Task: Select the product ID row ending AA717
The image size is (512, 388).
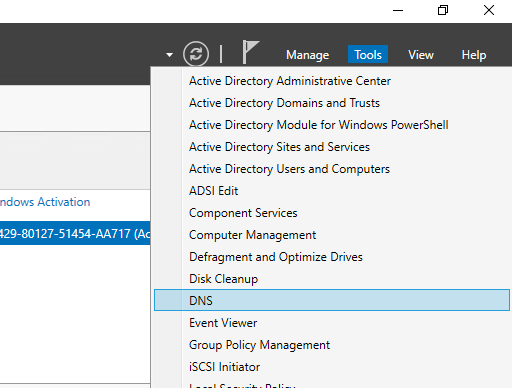Action: pyautogui.click(x=75, y=233)
